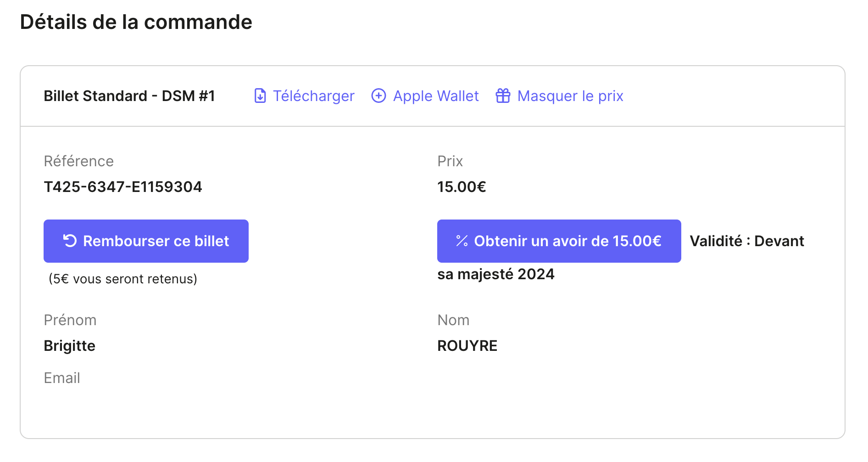Hide the price with Masquer le prix
Image resolution: width=868 pixels, height=462 pixels.
[x=570, y=96]
